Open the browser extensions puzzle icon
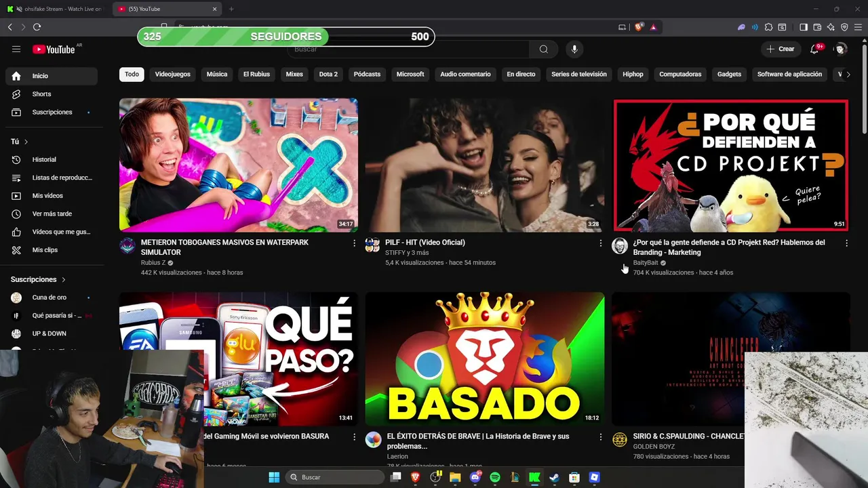Screen dimensions: 868x488 coord(768,27)
